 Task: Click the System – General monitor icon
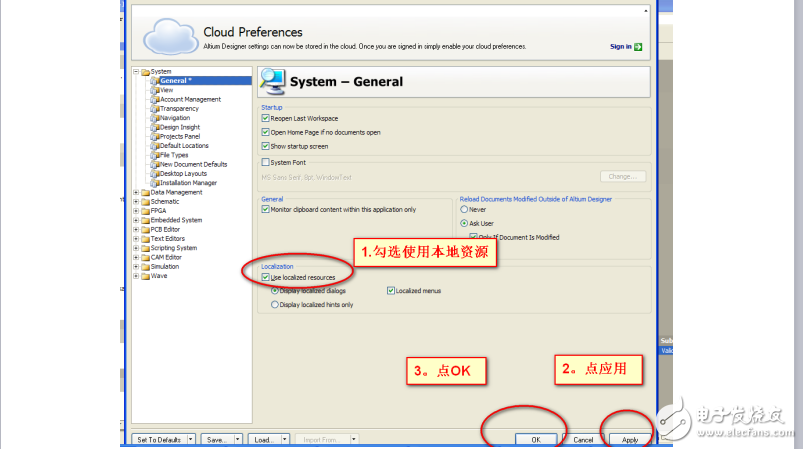[273, 82]
